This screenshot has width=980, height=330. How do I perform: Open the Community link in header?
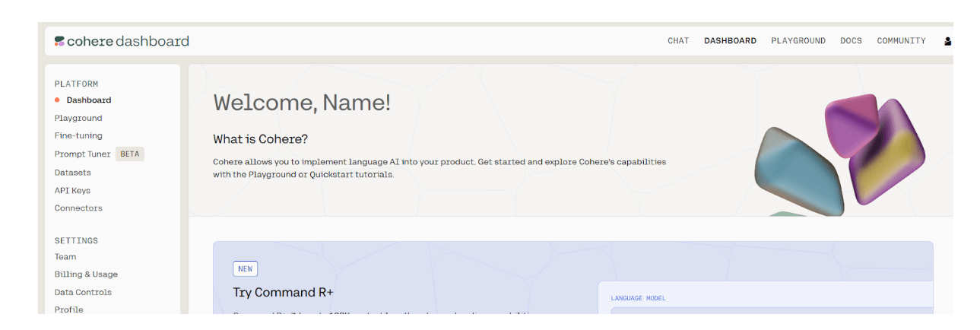[x=901, y=41]
